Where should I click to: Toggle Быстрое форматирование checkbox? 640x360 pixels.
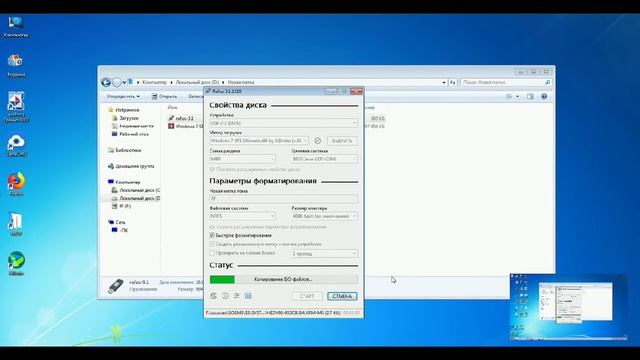coord(212,236)
